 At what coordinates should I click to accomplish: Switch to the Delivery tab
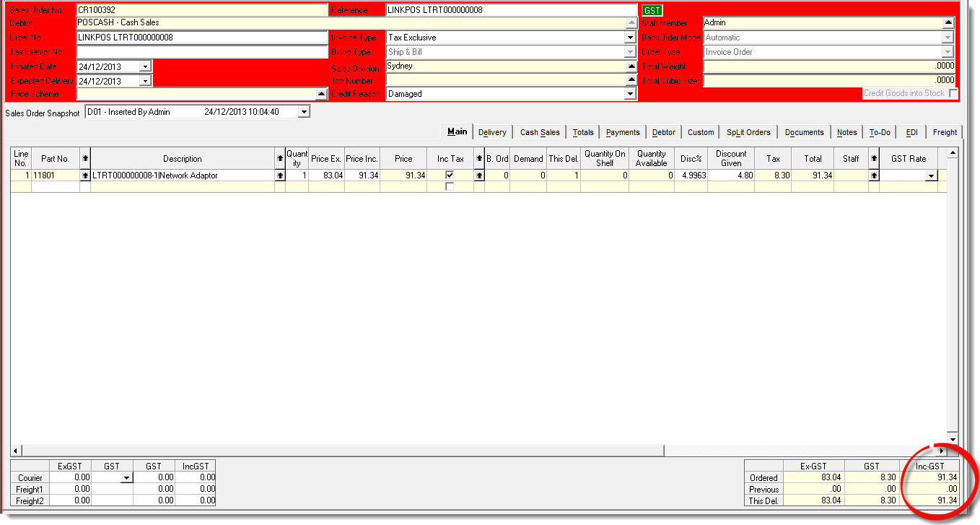[x=492, y=132]
